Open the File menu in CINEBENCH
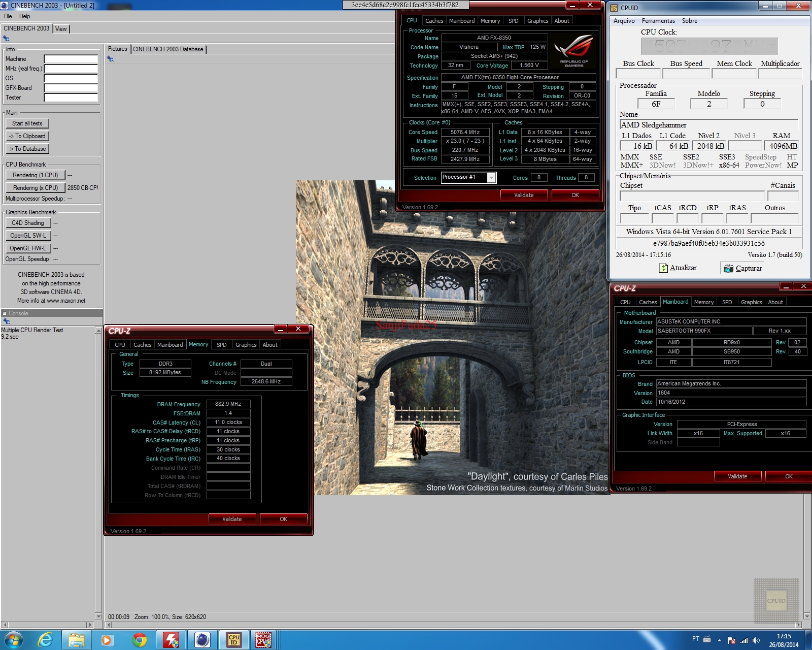 8,16
